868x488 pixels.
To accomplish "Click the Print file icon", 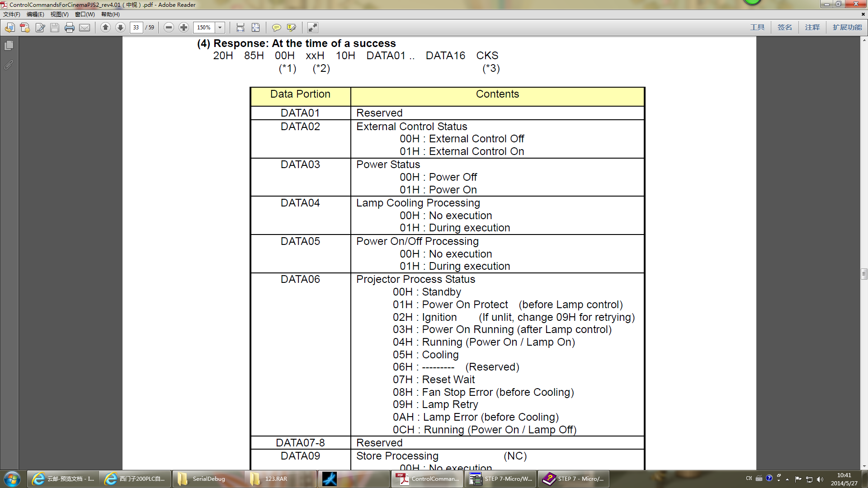I will [x=69, y=28].
